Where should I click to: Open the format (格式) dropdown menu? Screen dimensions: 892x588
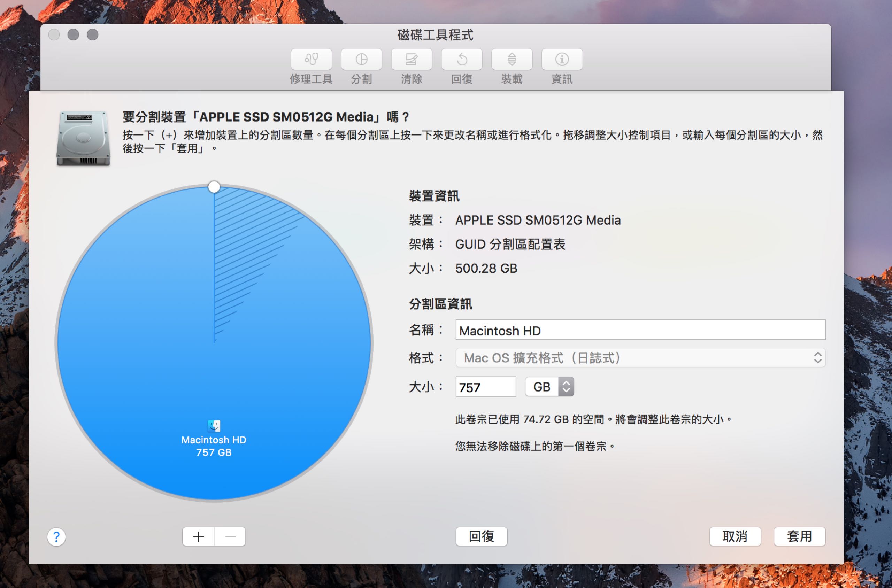point(640,358)
